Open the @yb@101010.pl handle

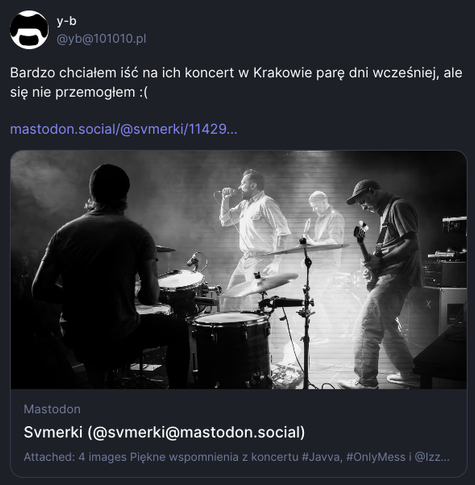101,39
